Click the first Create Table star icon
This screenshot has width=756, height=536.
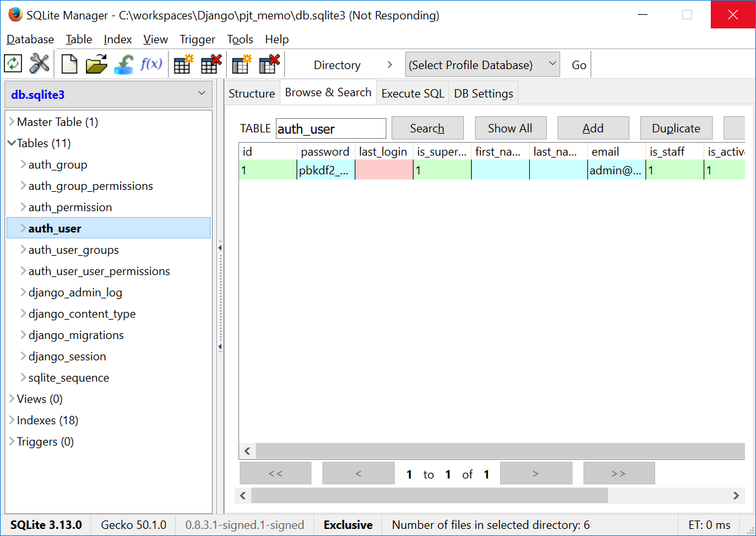pos(184,64)
